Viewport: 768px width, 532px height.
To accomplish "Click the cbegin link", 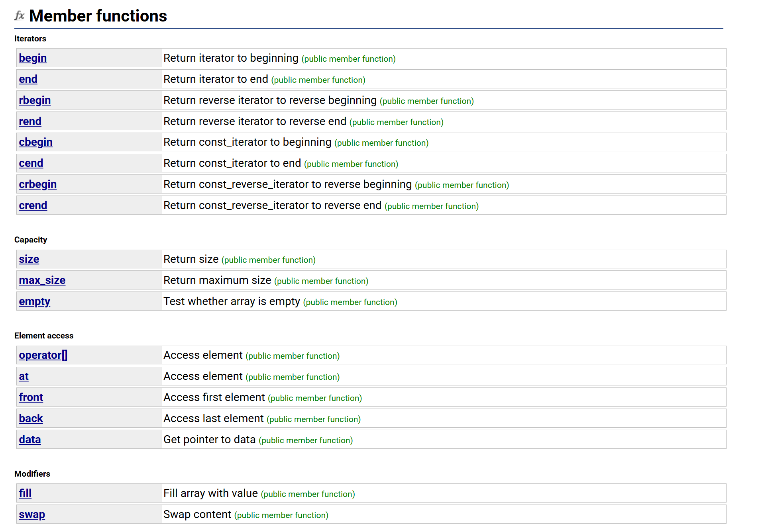I will click(x=35, y=142).
